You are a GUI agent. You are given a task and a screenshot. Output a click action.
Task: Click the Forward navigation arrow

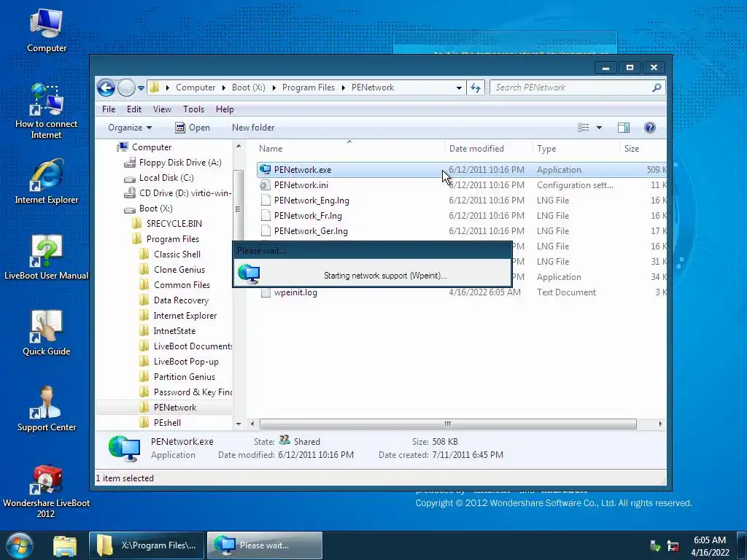[126, 87]
